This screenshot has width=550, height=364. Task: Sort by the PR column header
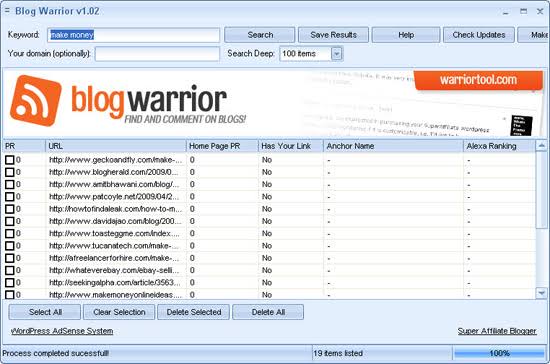24,146
